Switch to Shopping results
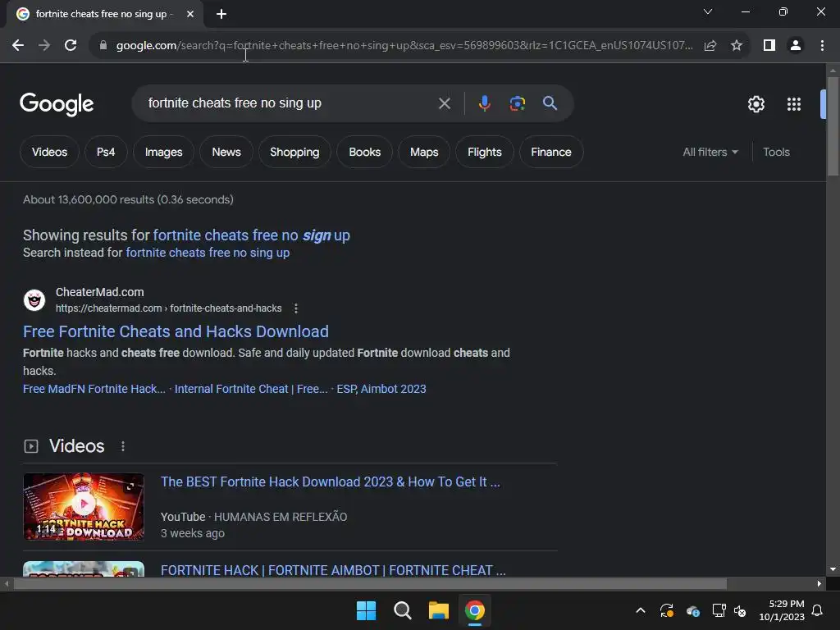 point(294,152)
